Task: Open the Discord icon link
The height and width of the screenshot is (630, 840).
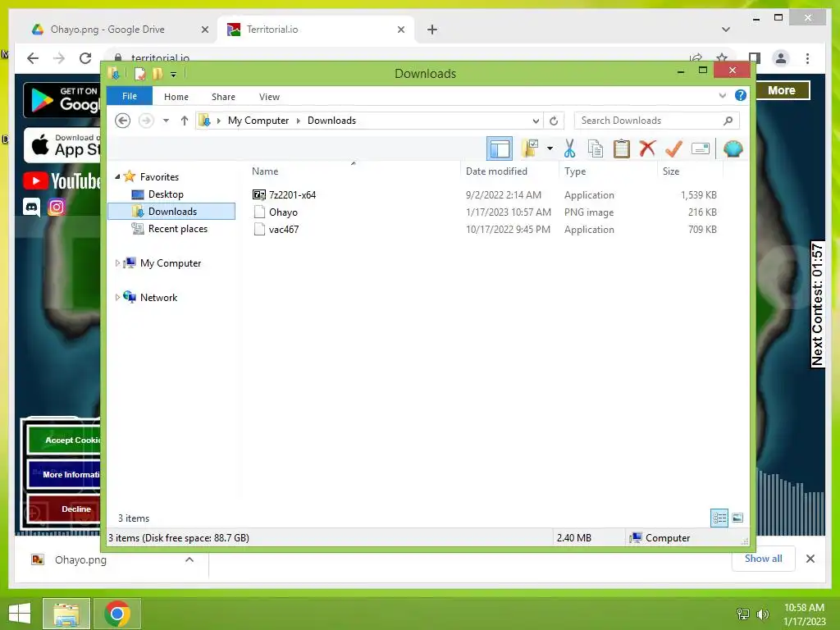Action: (x=31, y=207)
